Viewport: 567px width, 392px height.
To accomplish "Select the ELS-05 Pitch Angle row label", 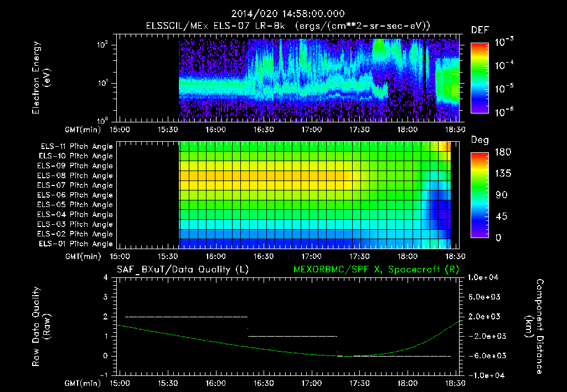I will point(75,205).
